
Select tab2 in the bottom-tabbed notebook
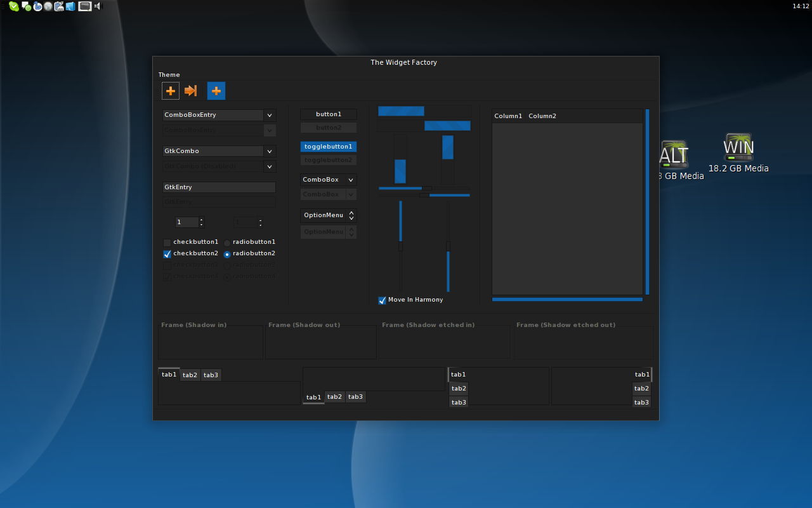tap(334, 397)
